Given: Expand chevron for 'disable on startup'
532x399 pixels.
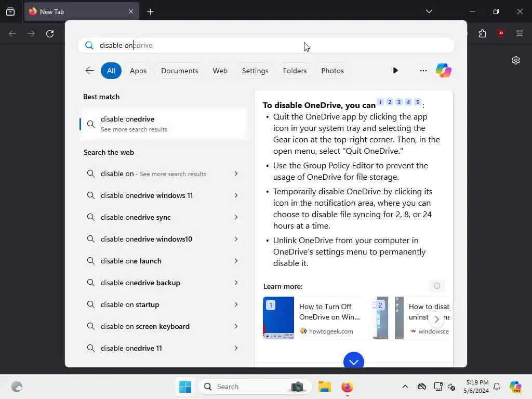Looking at the screenshot, I should [236, 304].
